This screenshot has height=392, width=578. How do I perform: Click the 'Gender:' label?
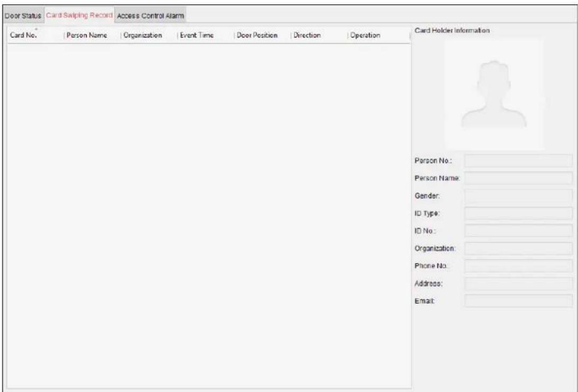427,196
